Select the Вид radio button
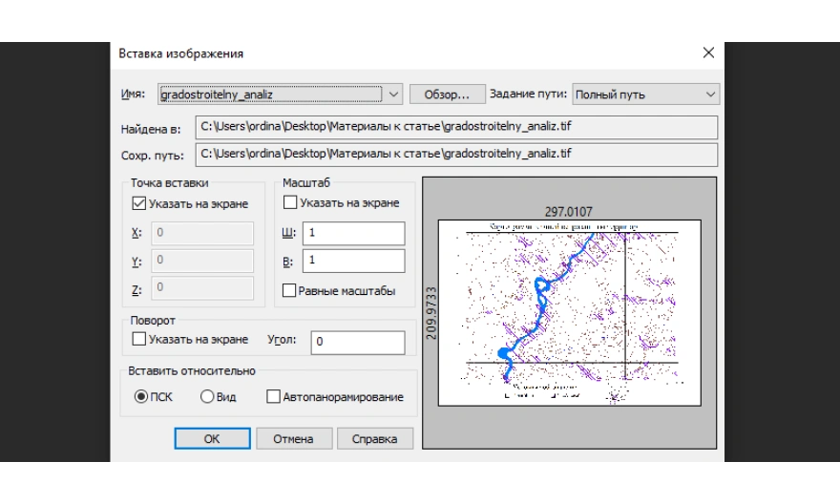Image resolution: width=840 pixels, height=504 pixels. click(x=206, y=397)
